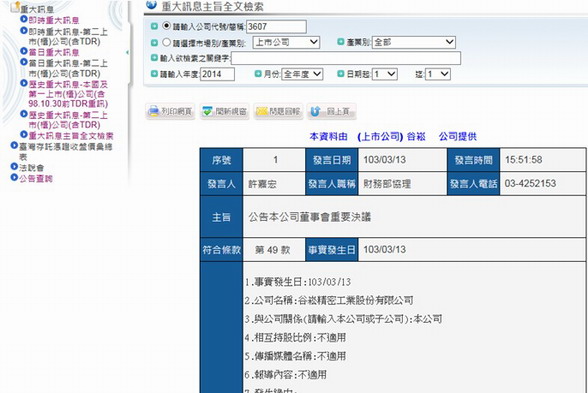Expand the 月份 全年度 dropdown
This screenshot has width=588, height=393.
tap(302, 74)
